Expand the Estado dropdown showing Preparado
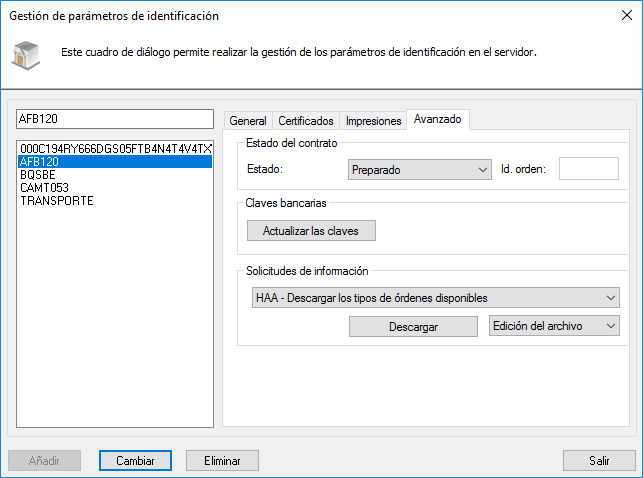Viewport: 643px width, 478px height. [x=419, y=170]
